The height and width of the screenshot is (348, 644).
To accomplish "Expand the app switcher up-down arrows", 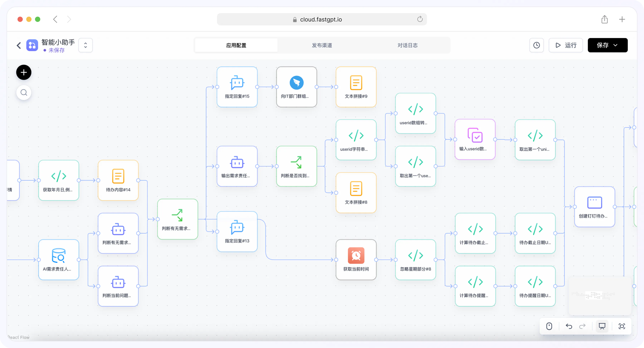I will 86,45.
